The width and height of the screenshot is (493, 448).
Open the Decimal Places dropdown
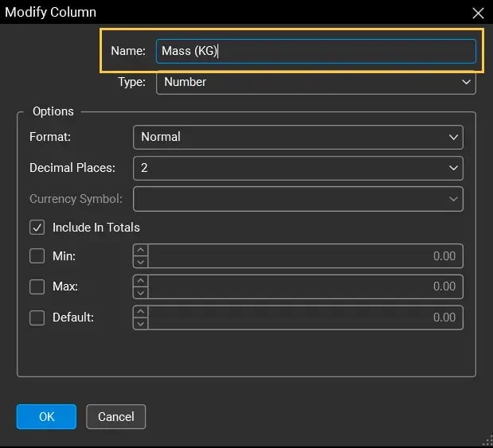tap(298, 168)
